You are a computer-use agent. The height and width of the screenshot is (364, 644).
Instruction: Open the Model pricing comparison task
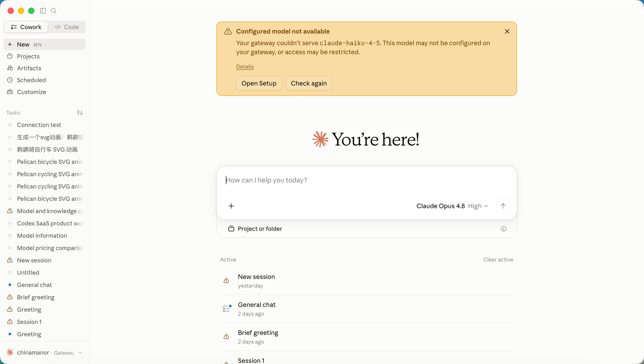tap(45, 248)
